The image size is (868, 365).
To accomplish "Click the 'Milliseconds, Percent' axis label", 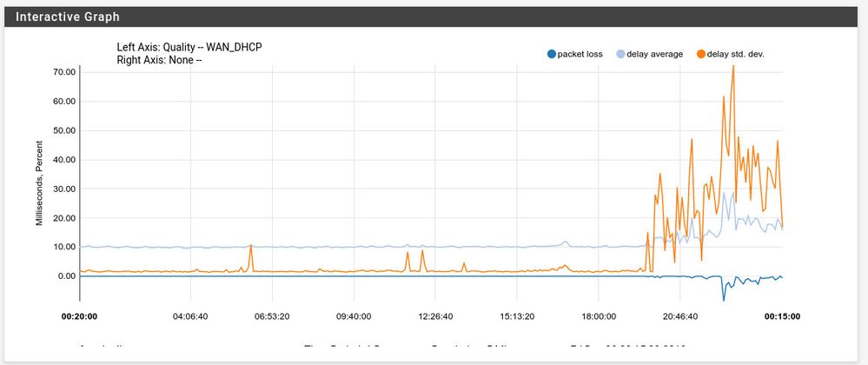I will (x=39, y=185).
